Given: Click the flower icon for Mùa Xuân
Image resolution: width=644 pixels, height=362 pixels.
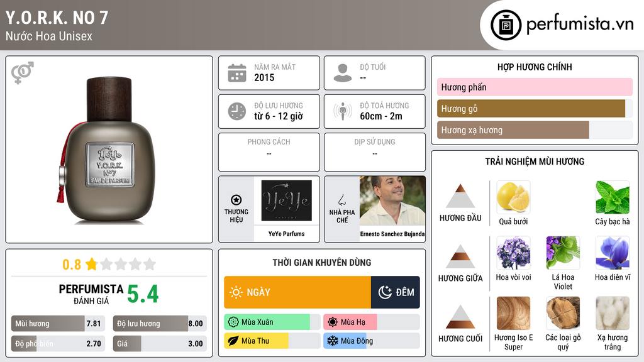Looking at the screenshot, I should (x=233, y=322).
